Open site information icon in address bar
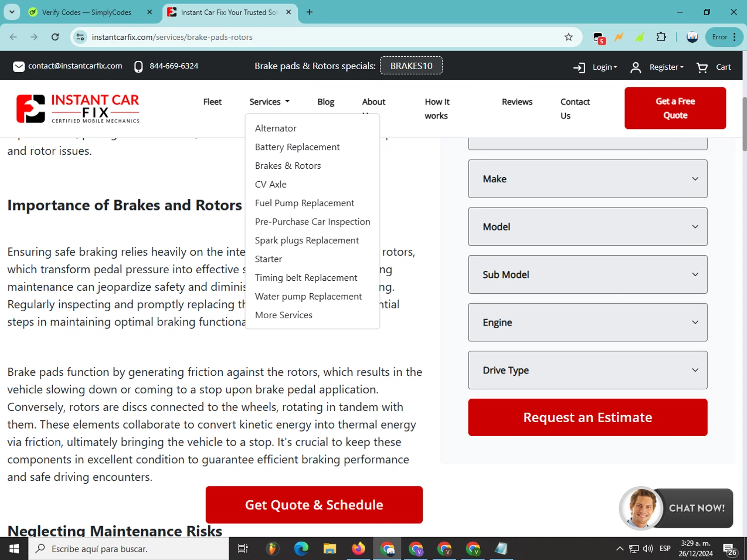 pyautogui.click(x=80, y=37)
